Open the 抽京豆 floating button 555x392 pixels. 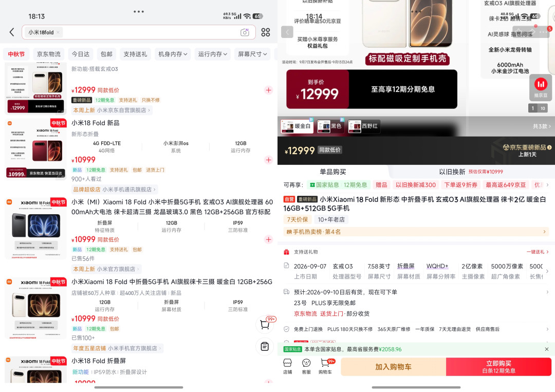(541, 87)
